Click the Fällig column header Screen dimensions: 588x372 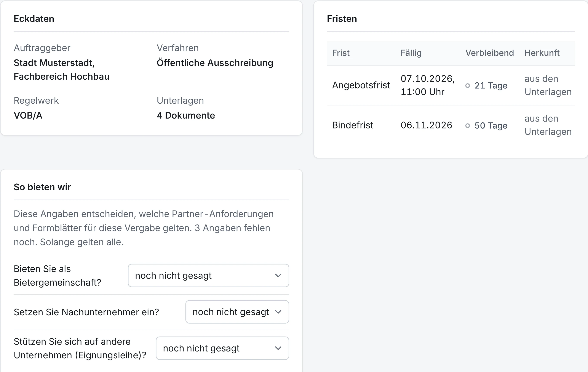(x=411, y=53)
